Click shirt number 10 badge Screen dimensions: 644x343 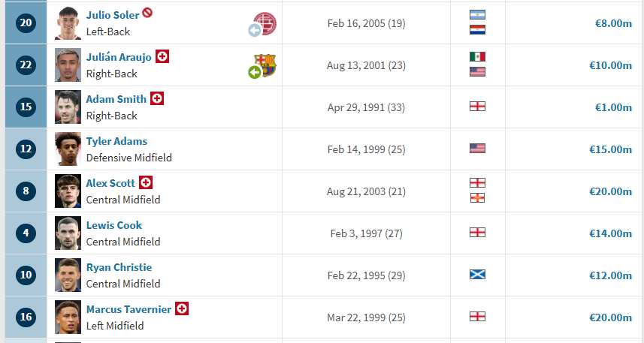[26, 275]
